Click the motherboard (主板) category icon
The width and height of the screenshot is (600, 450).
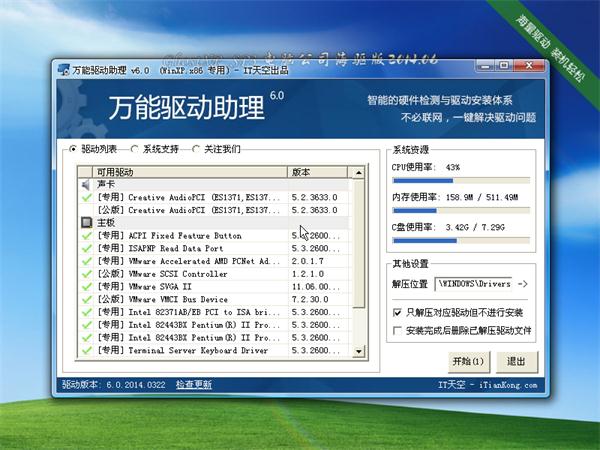(x=87, y=223)
